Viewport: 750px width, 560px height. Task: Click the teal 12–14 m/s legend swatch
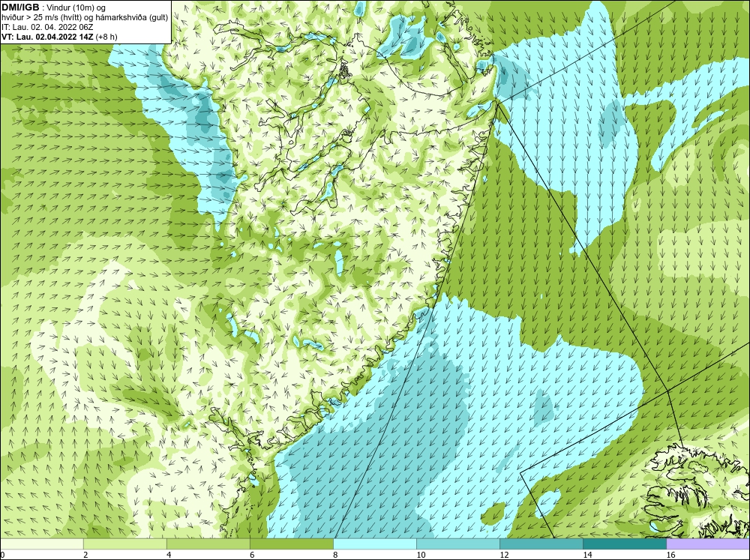point(541,544)
